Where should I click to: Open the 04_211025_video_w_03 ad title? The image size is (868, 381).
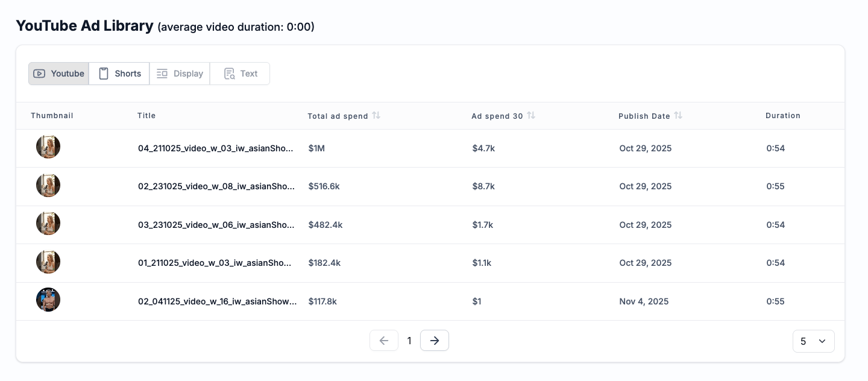click(216, 148)
